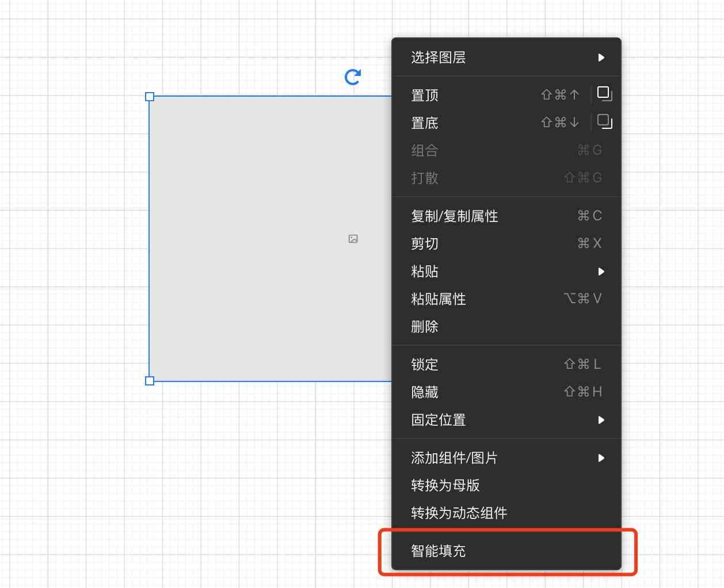Select 转换为动态组件 in the context menu
Viewport: 724px width, 588px height.
coord(506,513)
